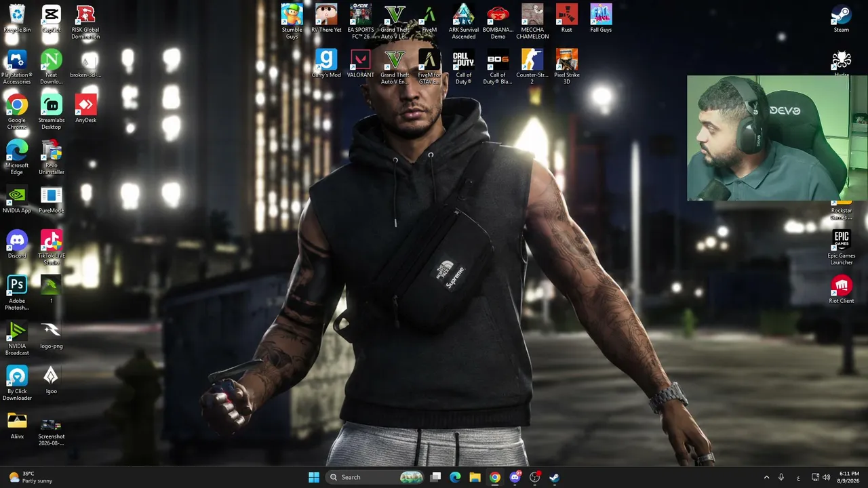Select the Igoo desktop icon
The image size is (868, 488).
coord(52,380)
